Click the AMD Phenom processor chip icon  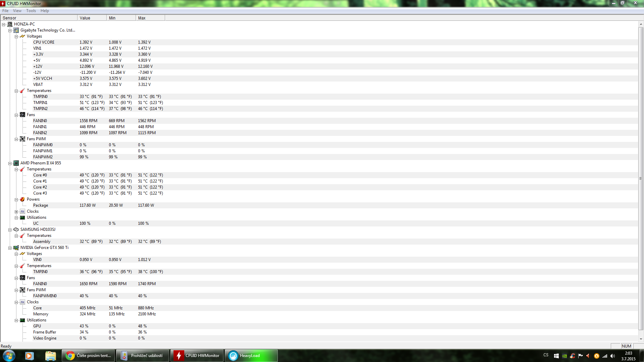pyautogui.click(x=16, y=163)
